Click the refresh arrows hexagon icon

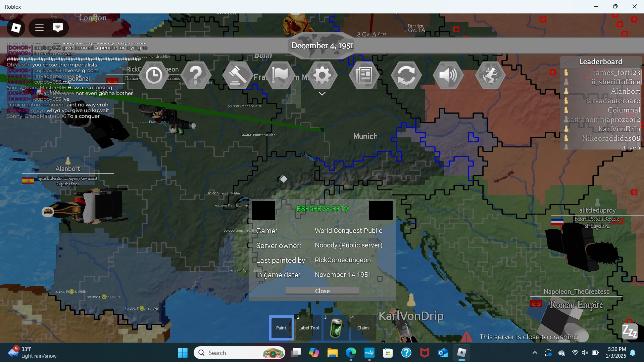[406, 75]
